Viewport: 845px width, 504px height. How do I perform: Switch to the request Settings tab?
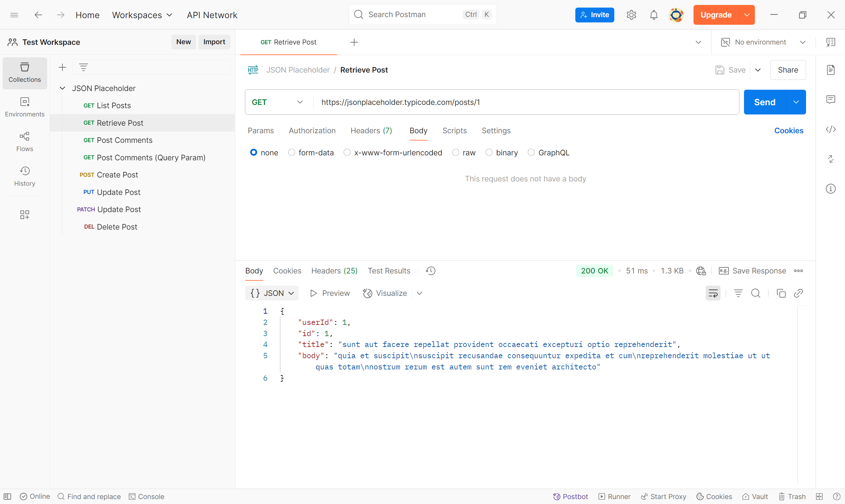(x=496, y=131)
